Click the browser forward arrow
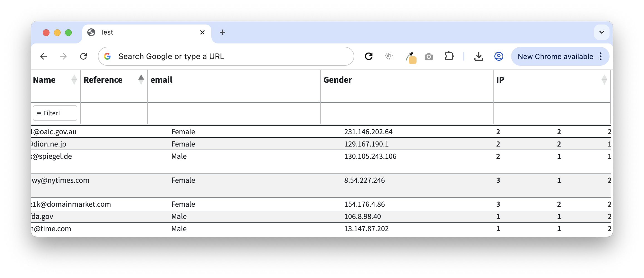 pos(63,57)
